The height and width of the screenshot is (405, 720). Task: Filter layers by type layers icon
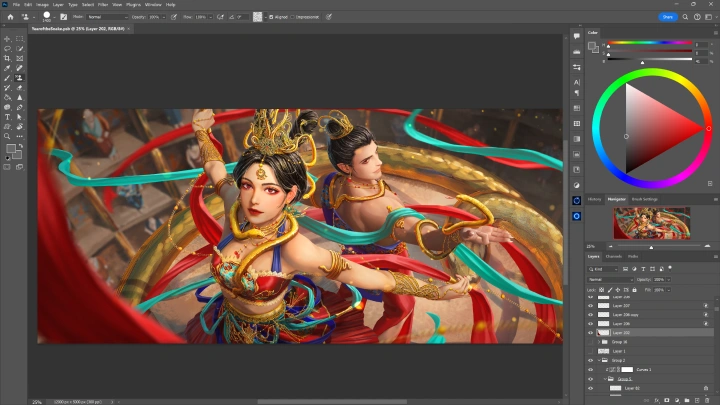pos(643,269)
